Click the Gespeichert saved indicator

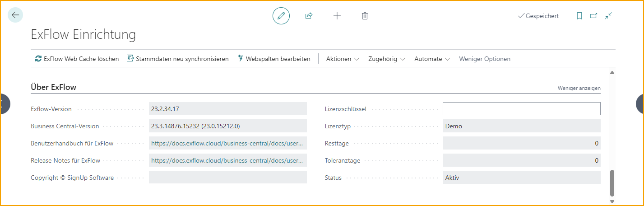[538, 16]
